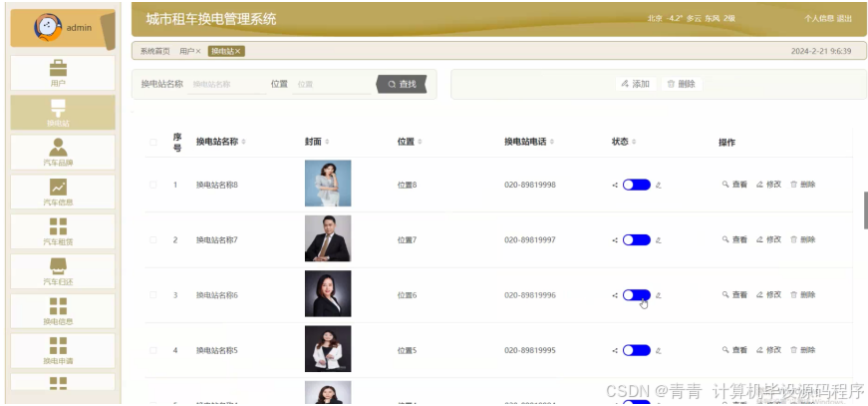The image size is (868, 406).
Task: Toggle status switch for 换电站名称7
Action: 636,239
